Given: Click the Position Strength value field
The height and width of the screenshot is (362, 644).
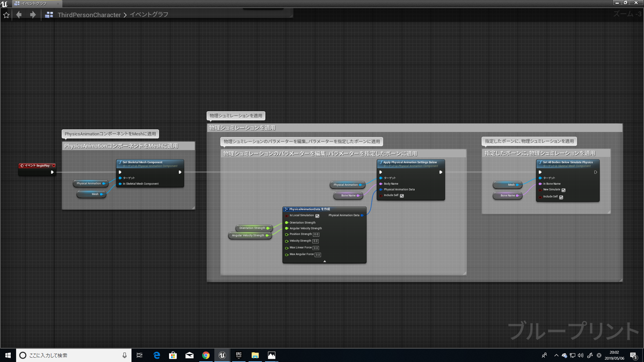Looking at the screenshot, I should [316, 234].
